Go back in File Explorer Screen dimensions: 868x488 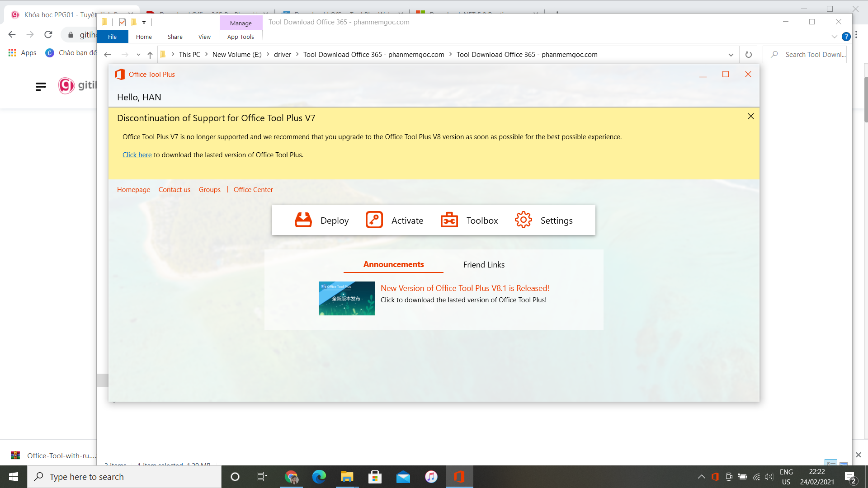point(107,55)
